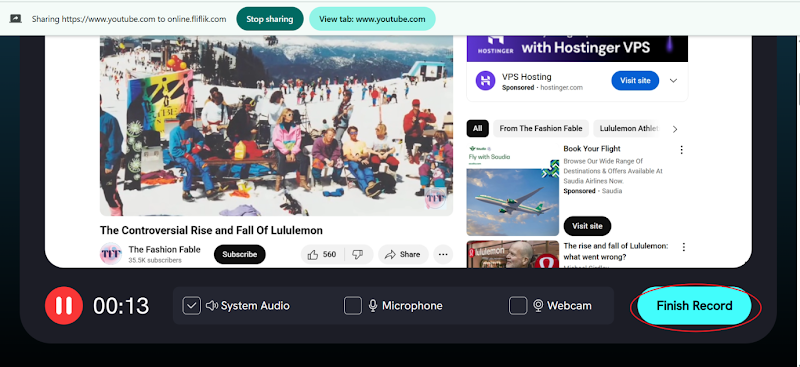Click the screen share icon in sharing bar
Image resolution: width=800 pixels, height=367 pixels.
tap(15, 19)
